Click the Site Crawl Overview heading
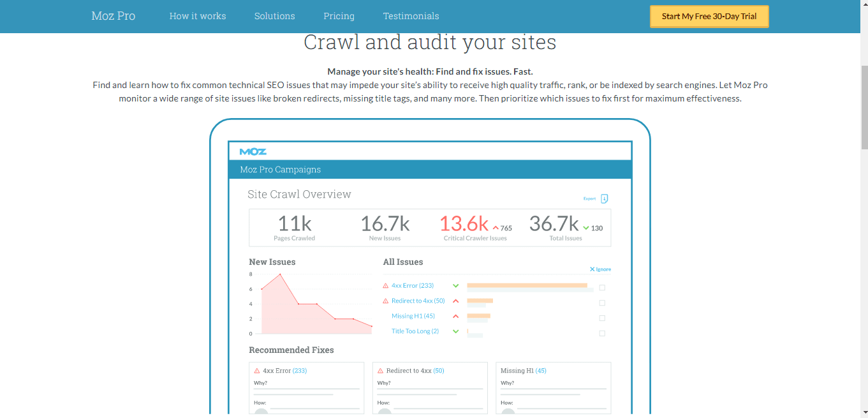The width and height of the screenshot is (868, 418). 300,195
